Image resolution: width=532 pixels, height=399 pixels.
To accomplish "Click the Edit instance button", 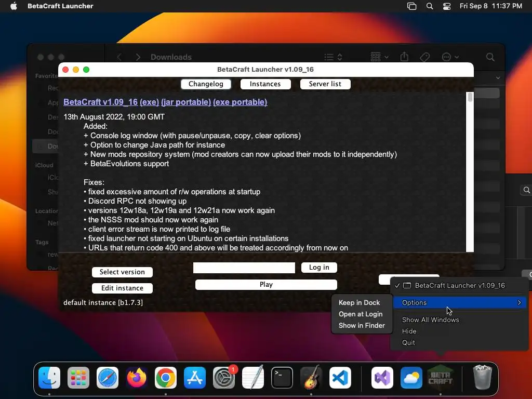I will [x=122, y=288].
